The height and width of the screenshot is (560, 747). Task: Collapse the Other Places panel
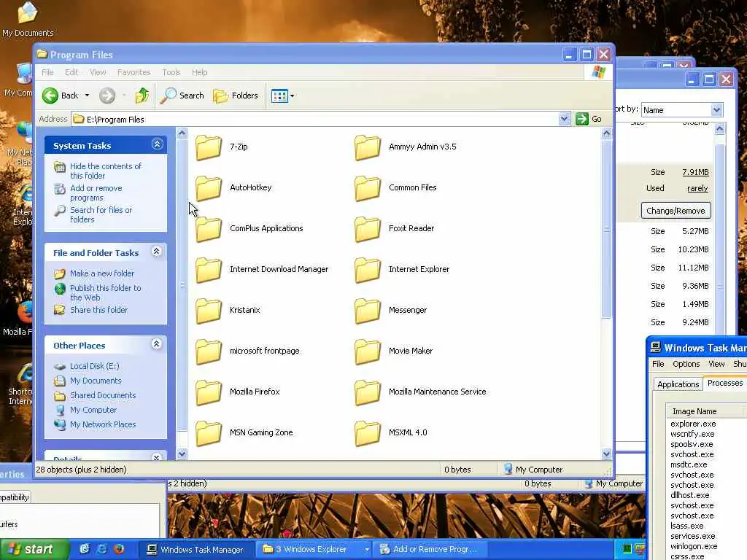(156, 344)
